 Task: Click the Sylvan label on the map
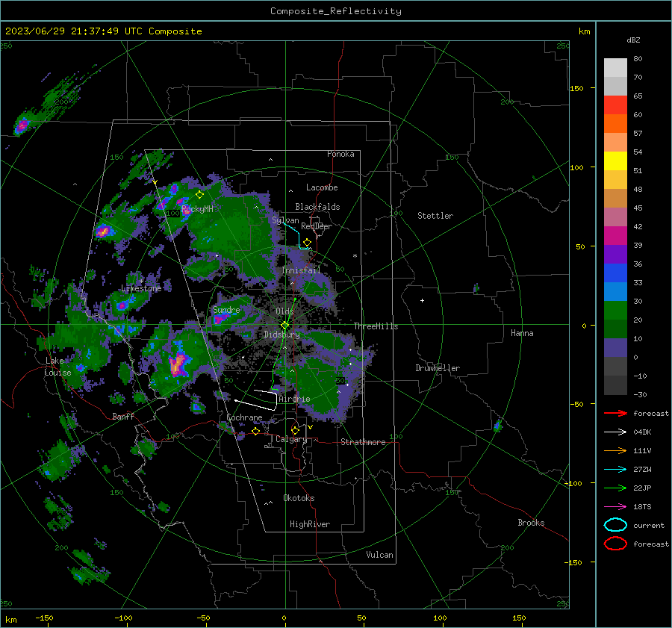[285, 220]
